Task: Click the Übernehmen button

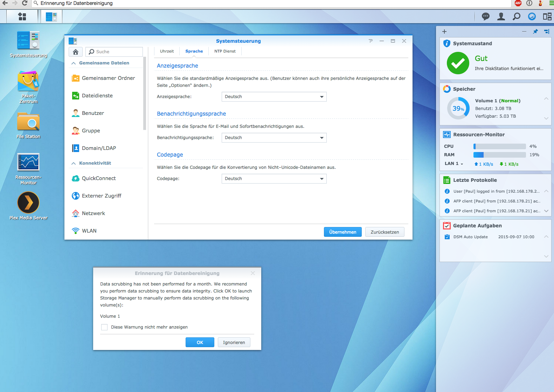Action: click(x=342, y=232)
